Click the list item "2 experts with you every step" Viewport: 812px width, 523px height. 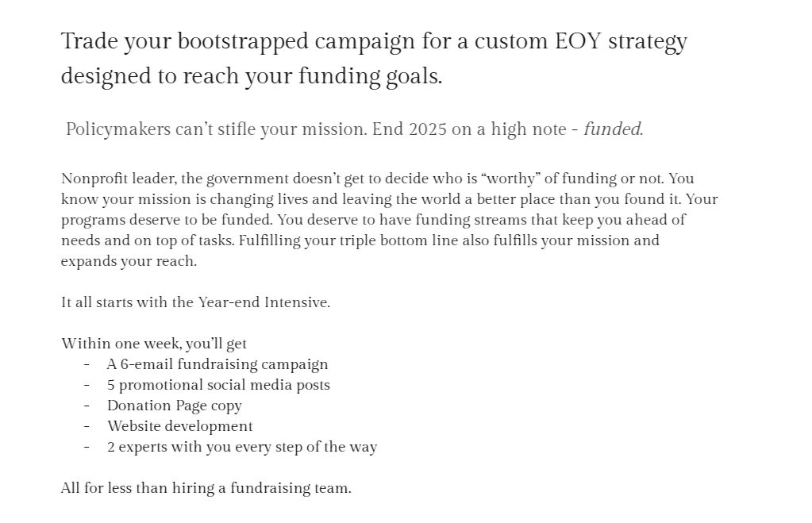click(x=242, y=447)
